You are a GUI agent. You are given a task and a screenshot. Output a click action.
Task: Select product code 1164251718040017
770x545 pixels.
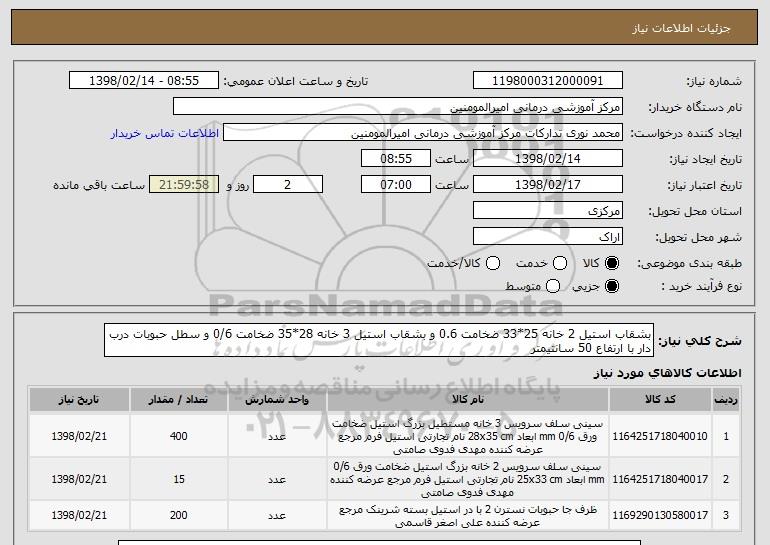(660, 479)
